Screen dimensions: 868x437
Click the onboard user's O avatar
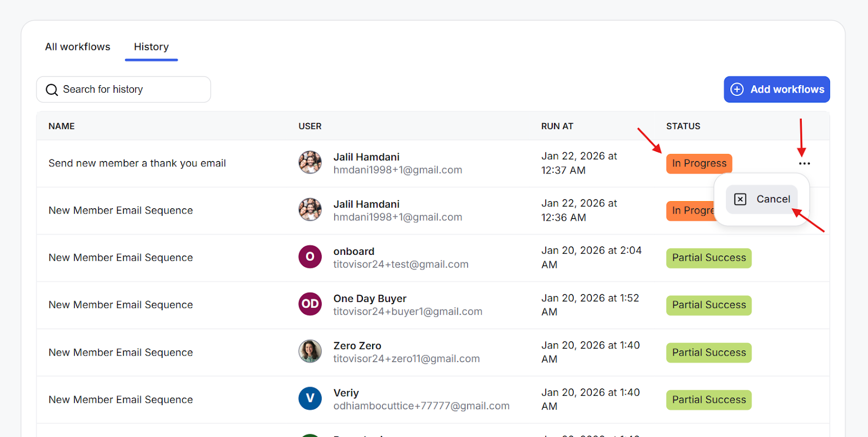click(310, 256)
